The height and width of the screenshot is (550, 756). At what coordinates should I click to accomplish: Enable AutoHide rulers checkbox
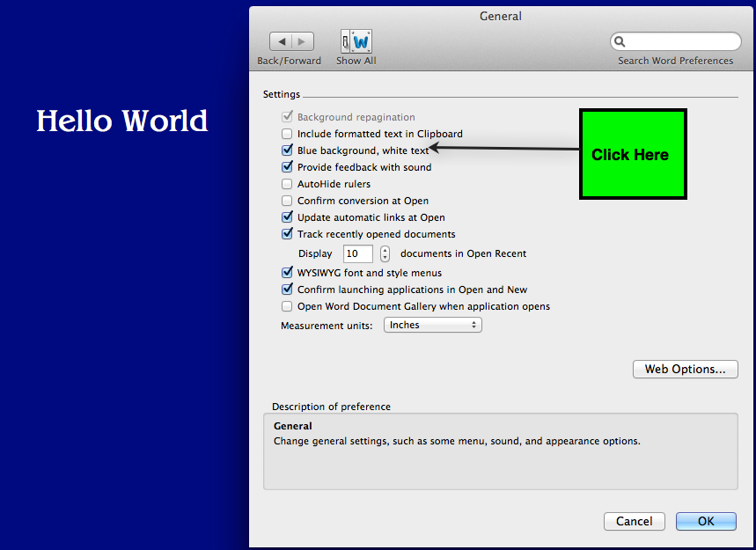click(x=287, y=184)
